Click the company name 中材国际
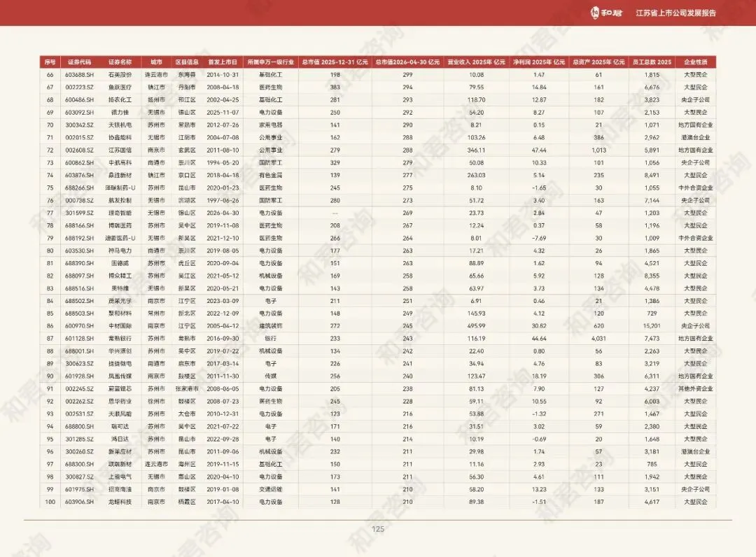This screenshot has width=756, height=557. [x=120, y=326]
